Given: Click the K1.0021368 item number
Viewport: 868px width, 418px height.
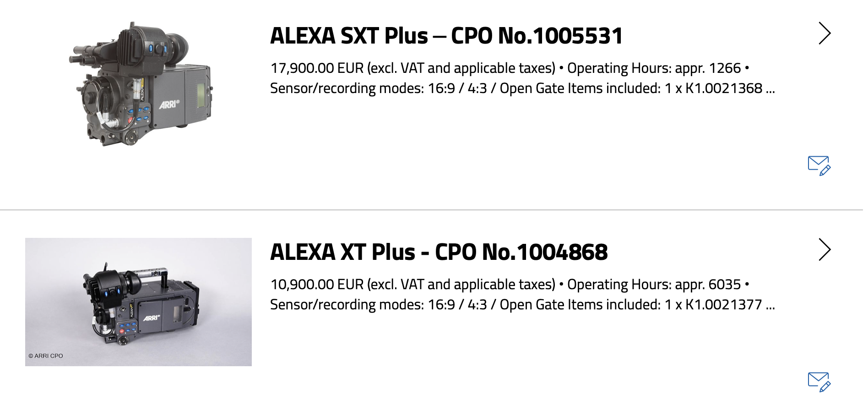Looking at the screenshot, I should click(724, 88).
